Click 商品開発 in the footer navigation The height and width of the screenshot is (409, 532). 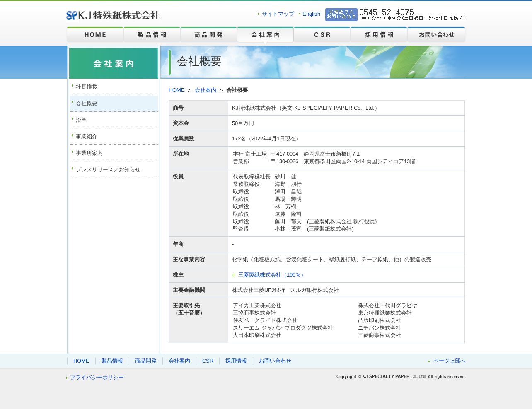(x=146, y=361)
